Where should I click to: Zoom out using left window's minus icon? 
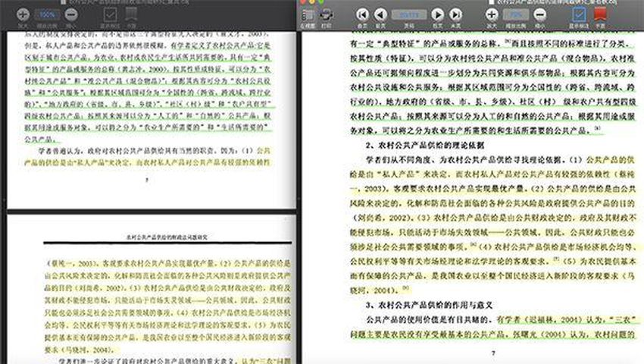71,14
